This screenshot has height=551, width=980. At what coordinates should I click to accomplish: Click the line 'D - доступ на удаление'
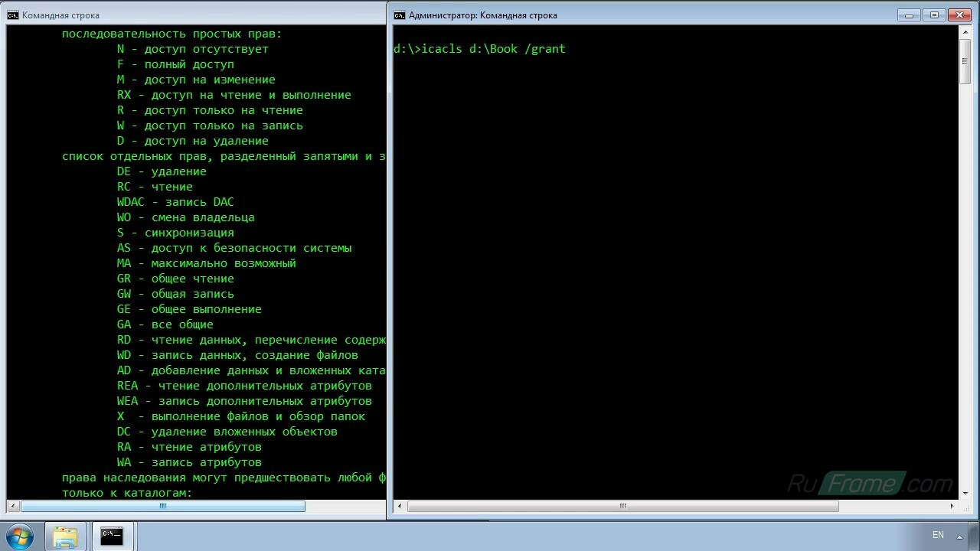click(193, 141)
